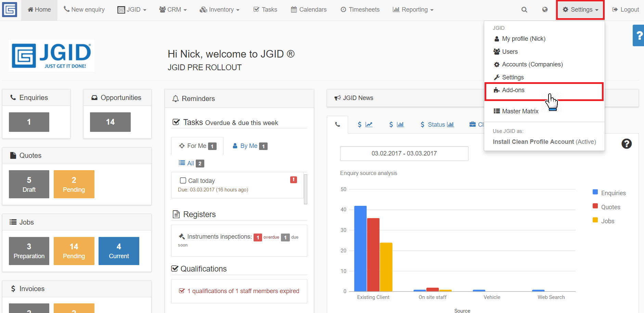Click the red exclamation on Call today

pos(294,180)
